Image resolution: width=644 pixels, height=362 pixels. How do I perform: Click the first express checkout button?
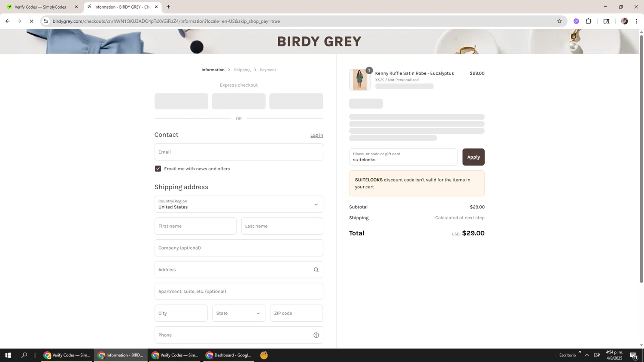click(181, 101)
